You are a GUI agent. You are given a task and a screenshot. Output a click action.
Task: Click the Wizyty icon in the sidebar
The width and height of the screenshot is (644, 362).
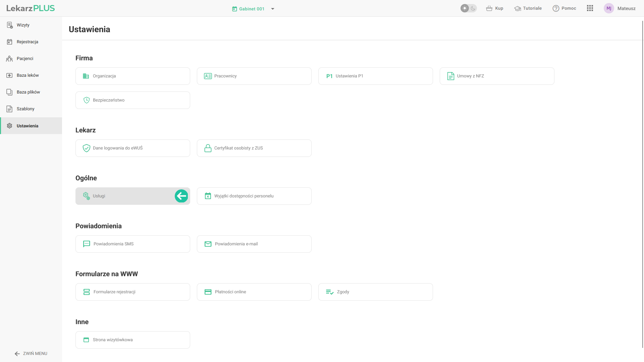[10, 25]
